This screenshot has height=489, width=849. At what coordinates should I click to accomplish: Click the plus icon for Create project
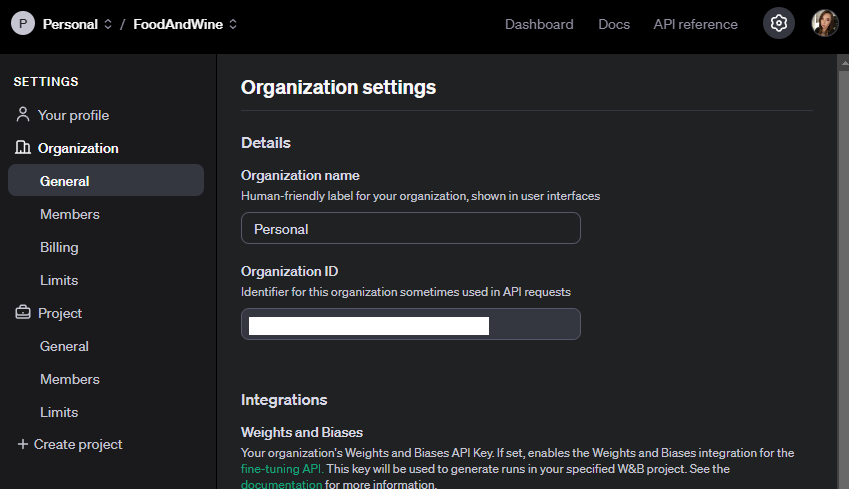(23, 444)
